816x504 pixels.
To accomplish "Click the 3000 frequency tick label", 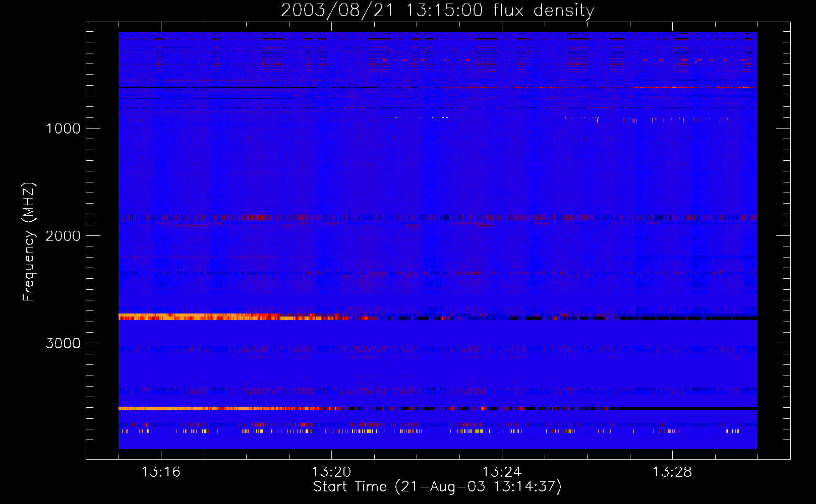I will 63,343.
